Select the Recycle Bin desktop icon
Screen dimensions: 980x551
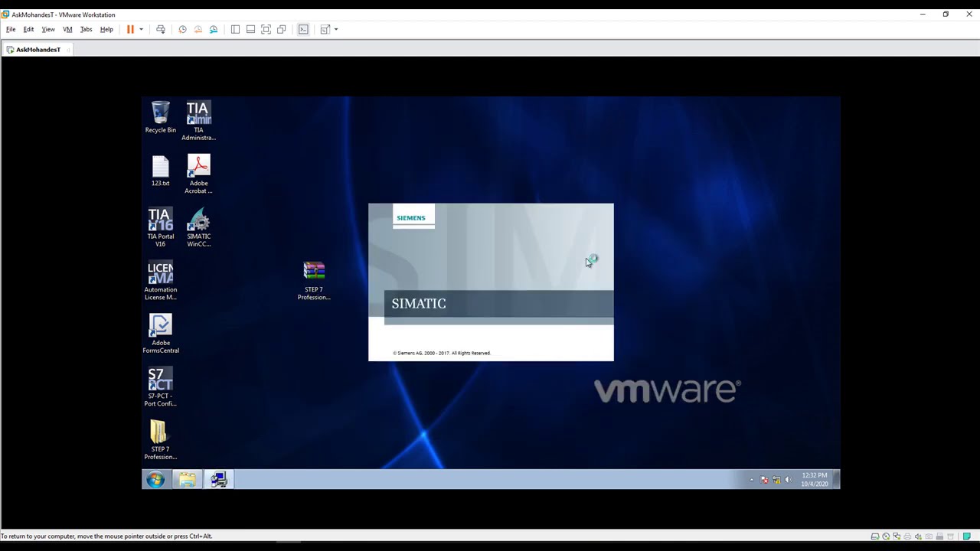pyautogui.click(x=161, y=117)
